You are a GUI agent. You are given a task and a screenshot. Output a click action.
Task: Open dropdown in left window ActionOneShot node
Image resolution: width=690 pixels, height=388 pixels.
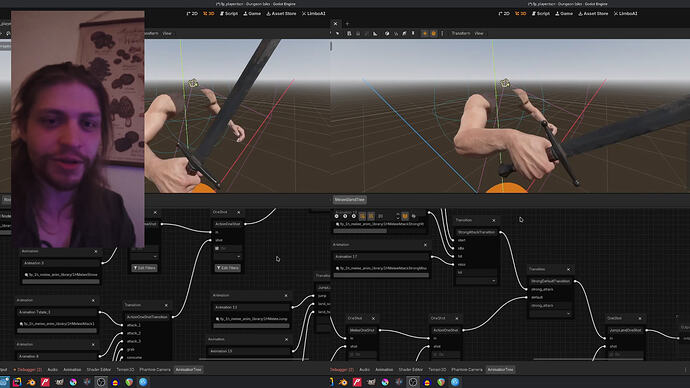(x=228, y=256)
